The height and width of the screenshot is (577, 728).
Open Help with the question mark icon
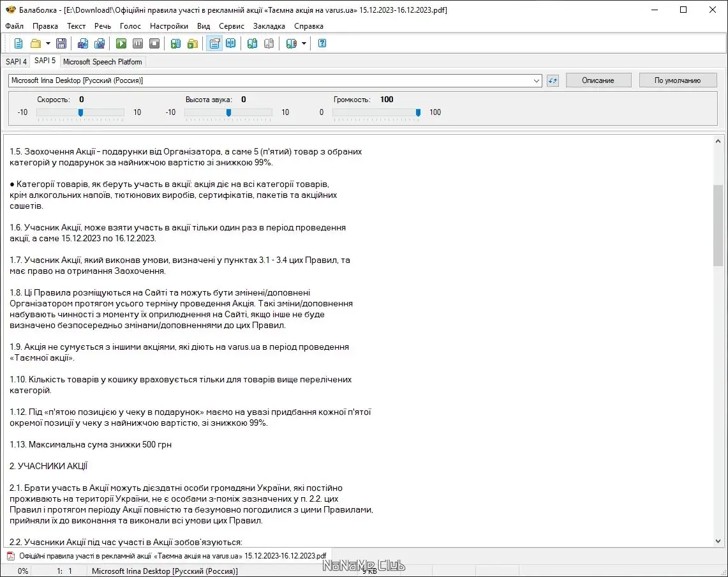tap(322, 43)
